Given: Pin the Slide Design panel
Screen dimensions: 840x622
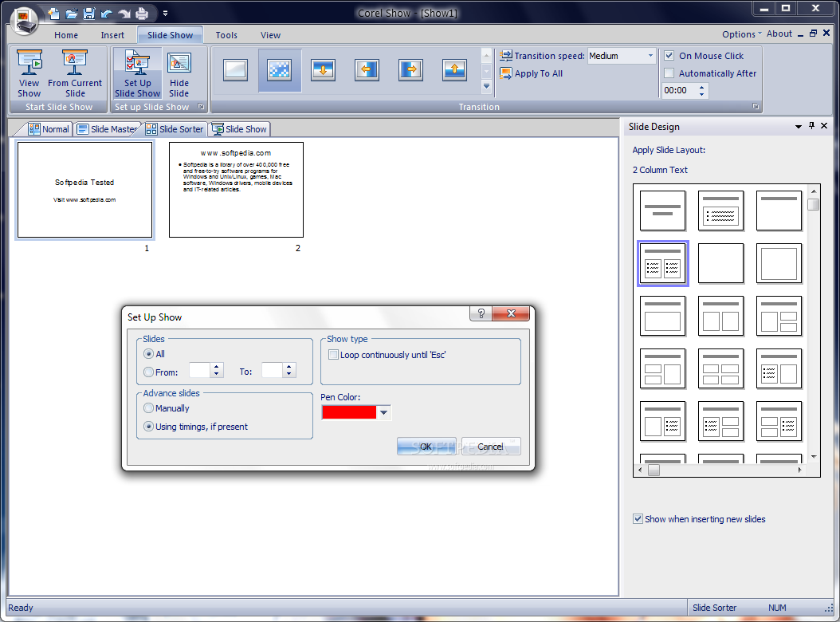Looking at the screenshot, I should 811,126.
